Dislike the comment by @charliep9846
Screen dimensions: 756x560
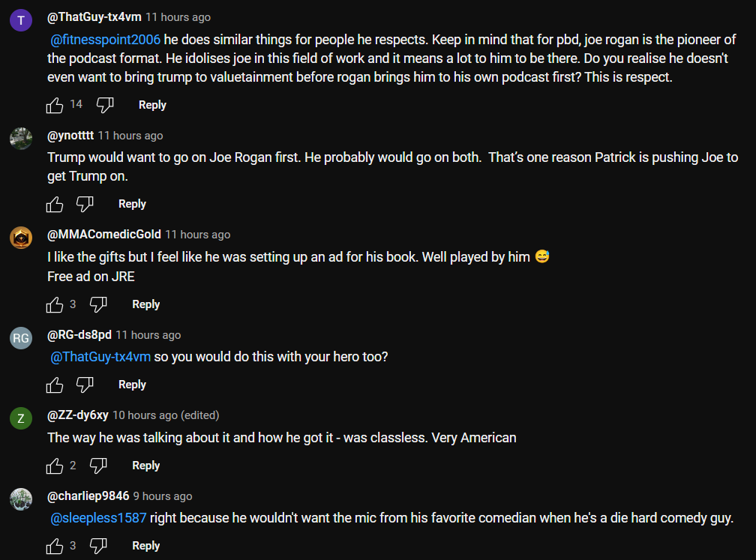click(x=98, y=547)
